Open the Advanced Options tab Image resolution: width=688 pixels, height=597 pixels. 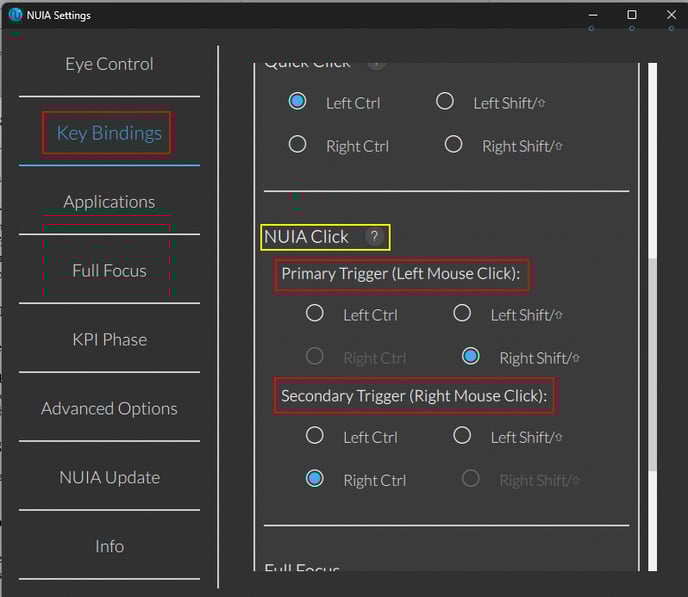[109, 408]
